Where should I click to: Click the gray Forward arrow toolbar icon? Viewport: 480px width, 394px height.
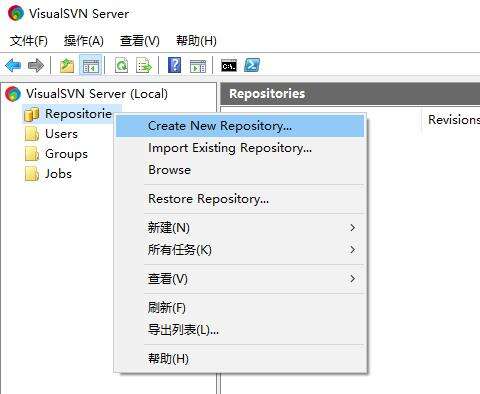pyautogui.click(x=36, y=65)
